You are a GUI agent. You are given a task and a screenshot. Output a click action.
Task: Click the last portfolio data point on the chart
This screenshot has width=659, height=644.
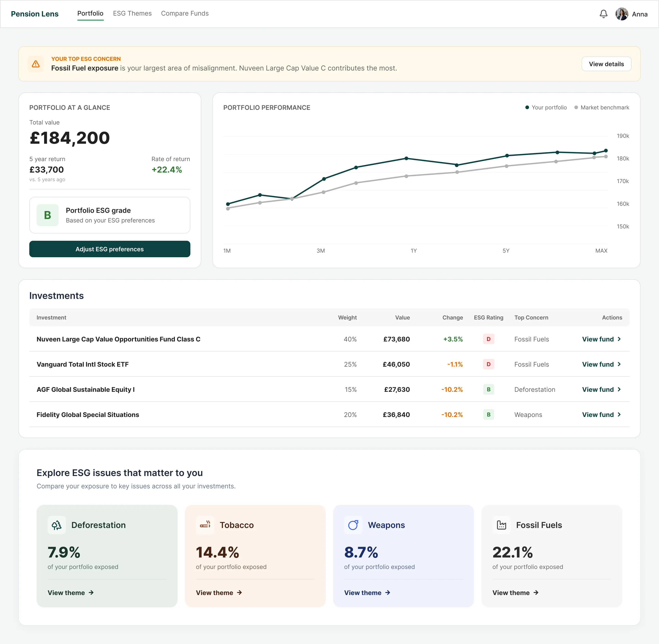click(x=606, y=151)
